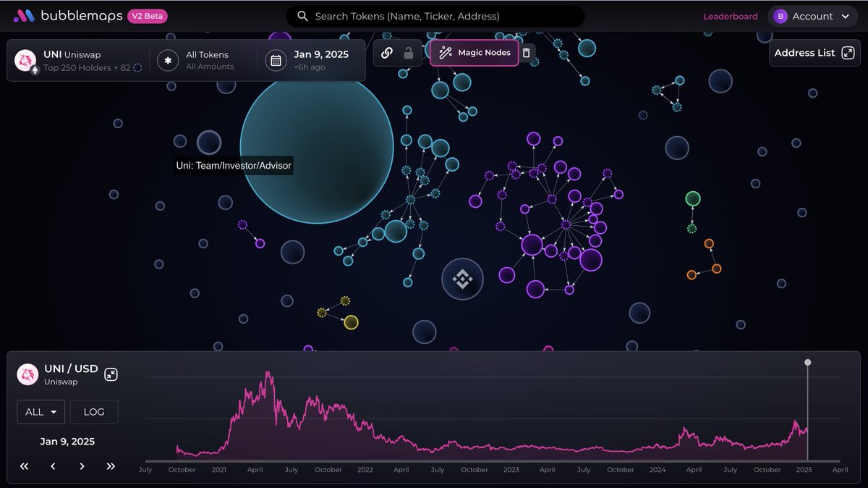The width and height of the screenshot is (868, 488).
Task: Jump to the earliest date arrow
Action: pyautogui.click(x=24, y=466)
